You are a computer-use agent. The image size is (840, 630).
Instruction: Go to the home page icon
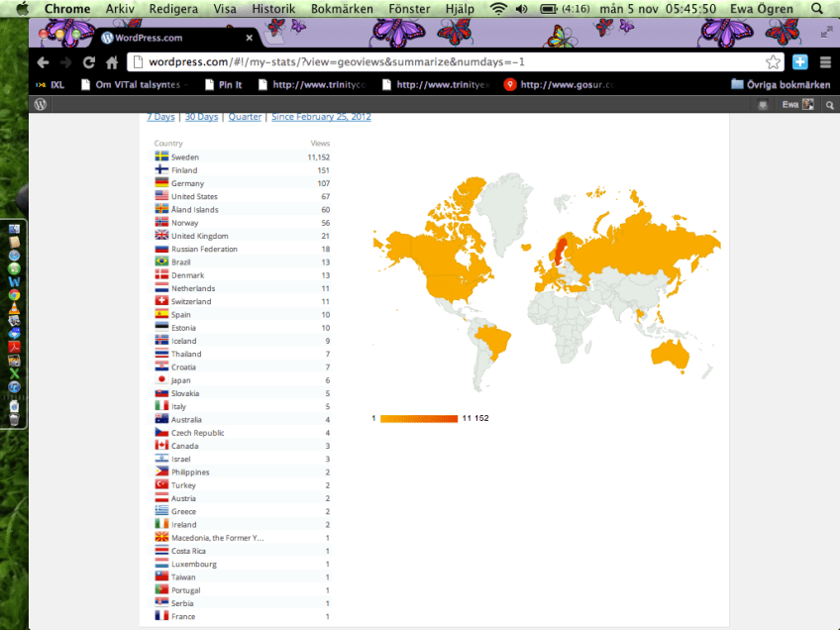tap(111, 61)
